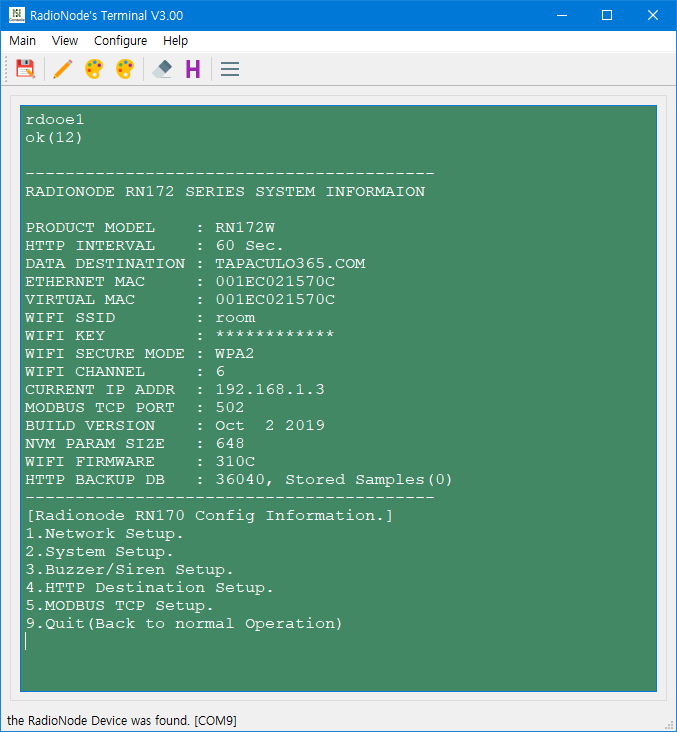Click the 'RN172W' product model value

click(245, 228)
